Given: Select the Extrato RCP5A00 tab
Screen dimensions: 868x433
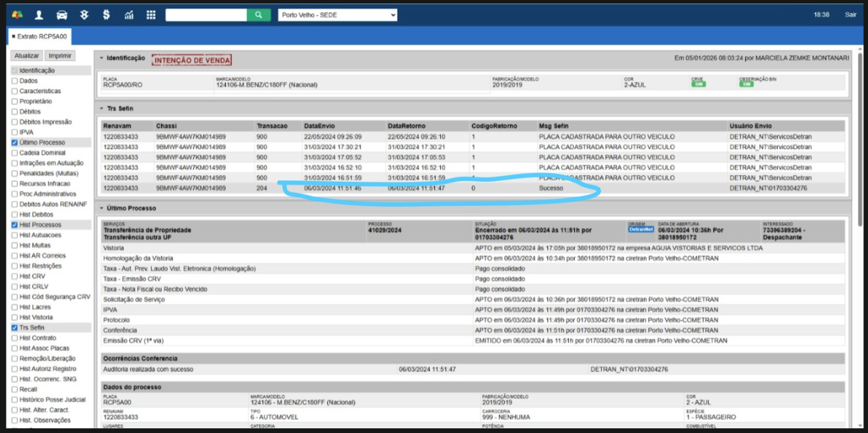Looking at the screenshot, I should point(42,36).
